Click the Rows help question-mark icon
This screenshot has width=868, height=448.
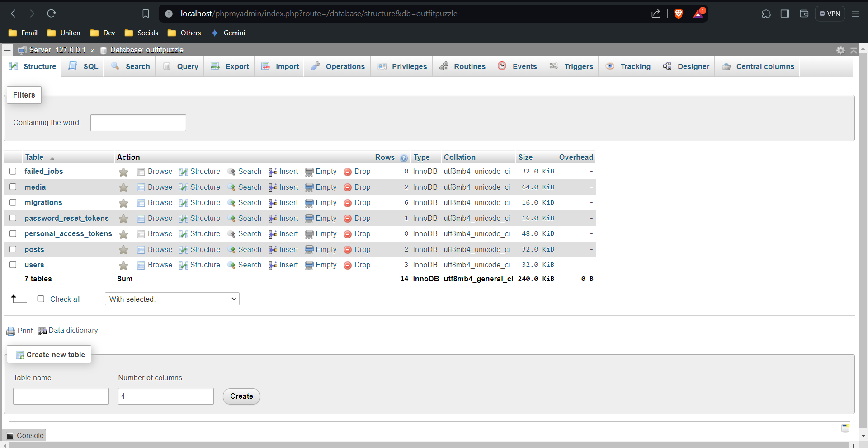point(404,158)
